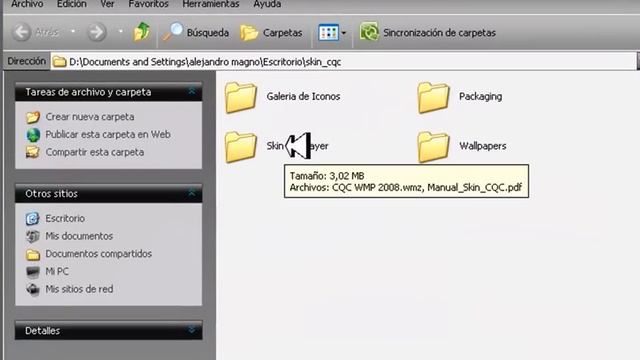This screenshot has height=360, width=640.
Task: Open the Archivo menu
Action: coord(27,4)
